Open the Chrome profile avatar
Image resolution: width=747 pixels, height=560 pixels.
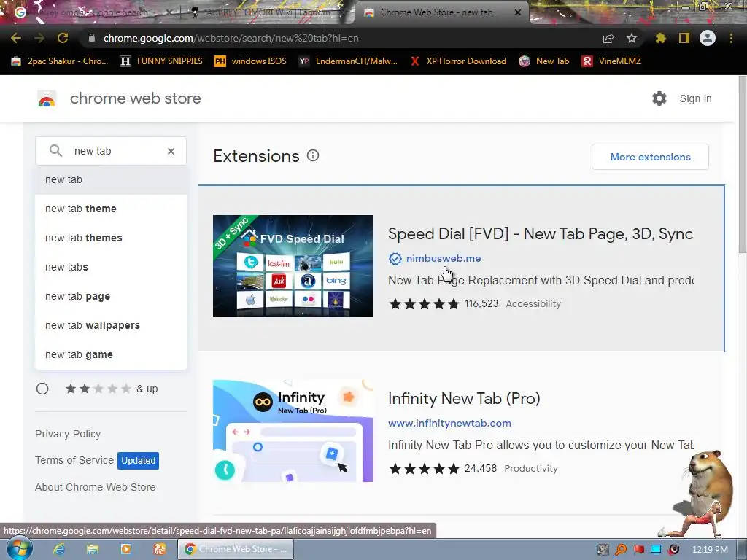point(708,38)
